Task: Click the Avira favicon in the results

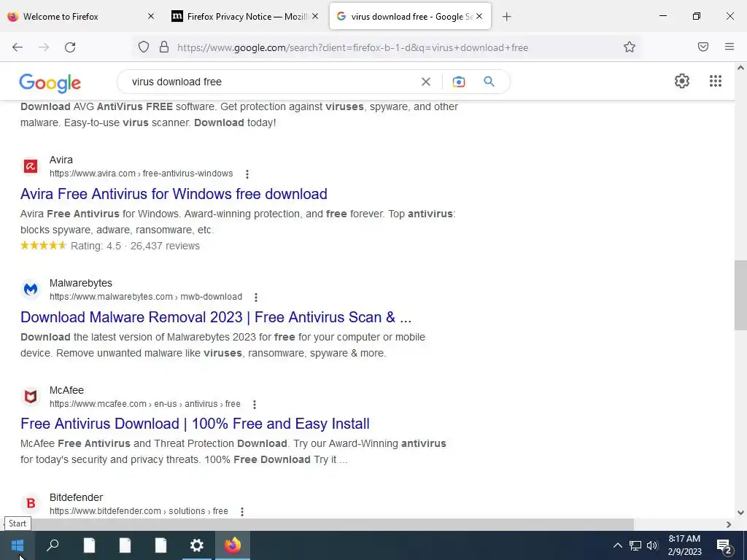Action: tap(31, 166)
